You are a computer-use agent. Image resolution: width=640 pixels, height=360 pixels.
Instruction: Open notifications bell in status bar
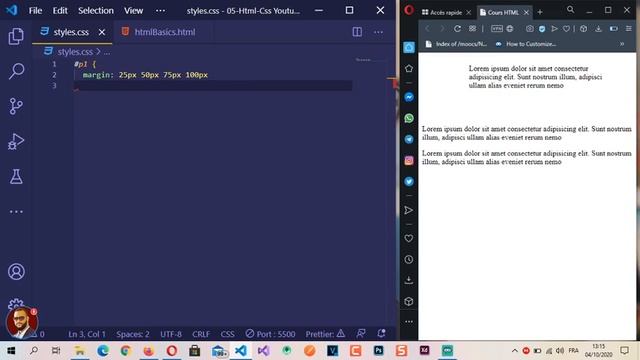pyautogui.click(x=381, y=334)
